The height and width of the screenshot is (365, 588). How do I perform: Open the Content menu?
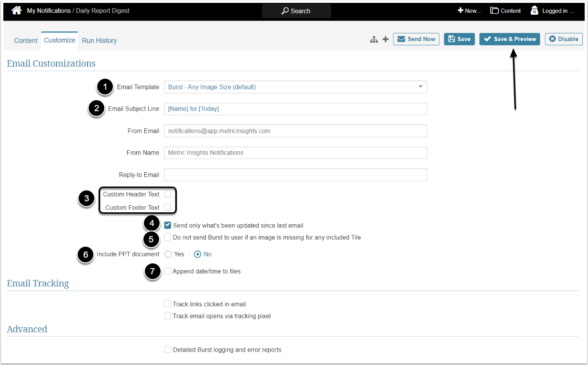(x=506, y=11)
